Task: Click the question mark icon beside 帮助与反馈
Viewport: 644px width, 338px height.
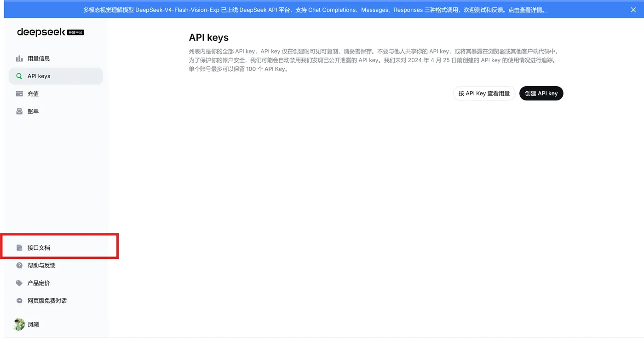Action: (19, 265)
